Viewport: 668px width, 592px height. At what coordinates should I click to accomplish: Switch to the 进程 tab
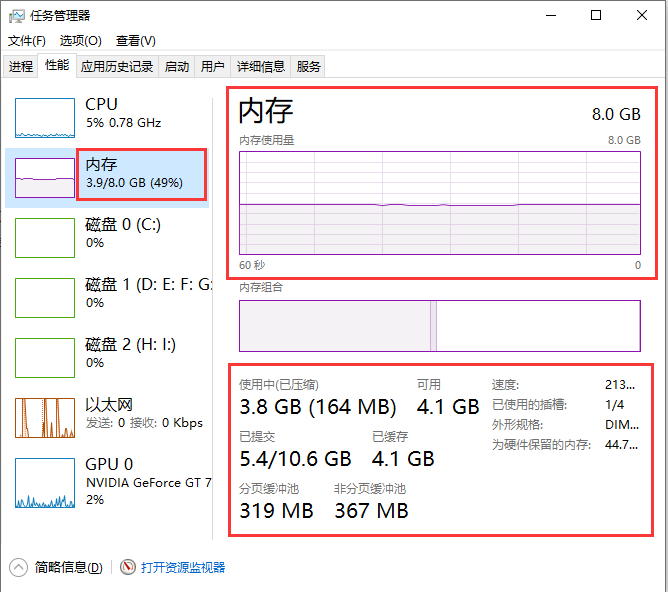(21, 67)
